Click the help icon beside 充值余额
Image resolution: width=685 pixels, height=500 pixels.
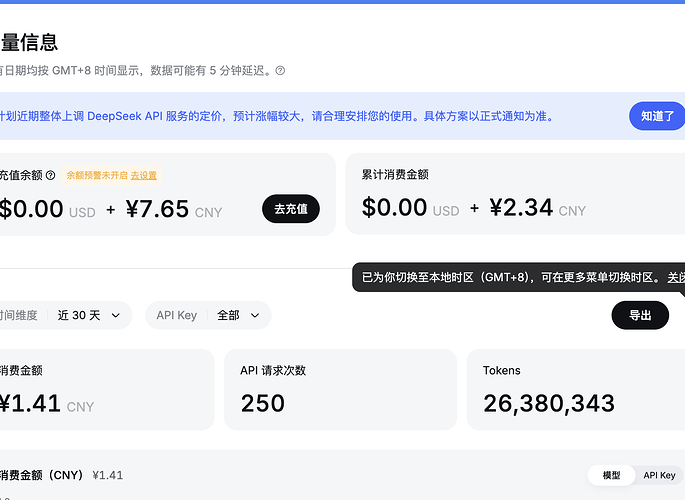tap(51, 176)
